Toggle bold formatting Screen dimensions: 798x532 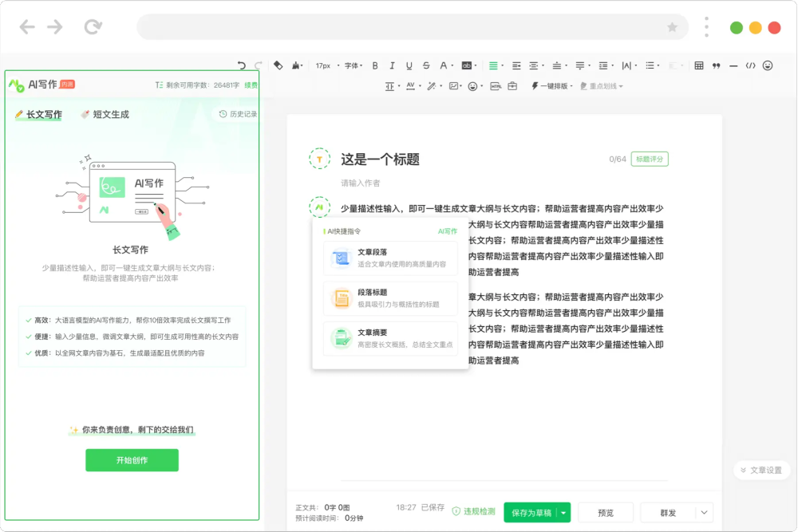pyautogui.click(x=374, y=65)
